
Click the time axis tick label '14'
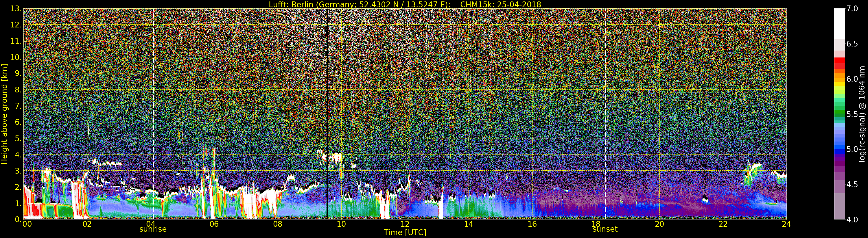pos(468,224)
